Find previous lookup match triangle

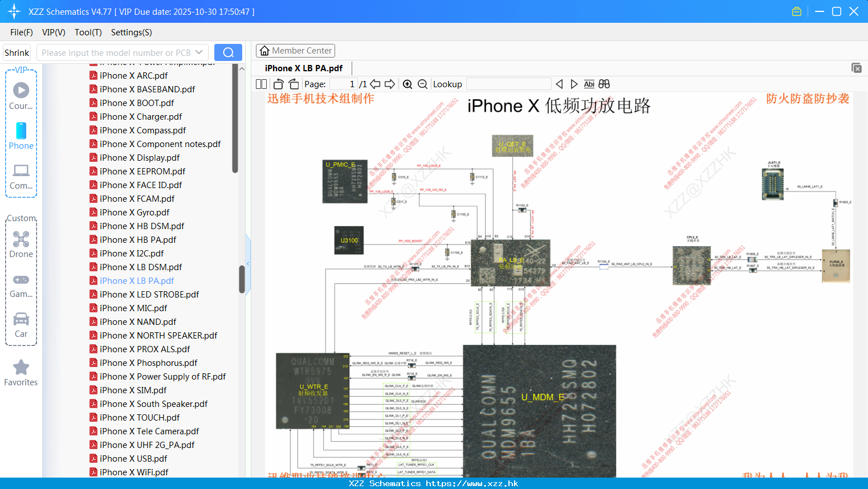[x=559, y=84]
